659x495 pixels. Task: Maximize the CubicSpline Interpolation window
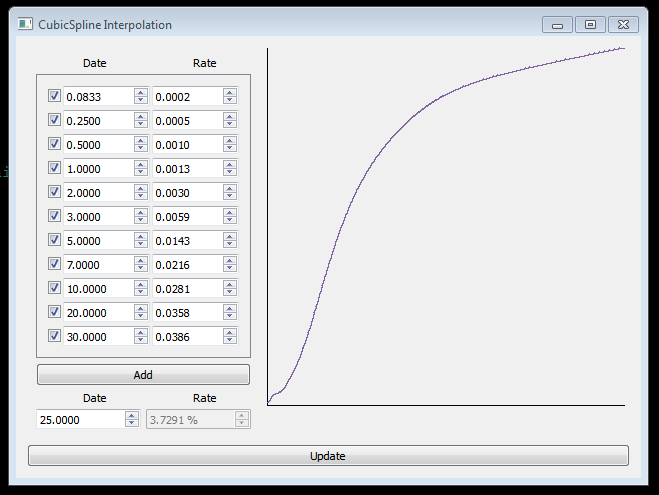coord(590,25)
